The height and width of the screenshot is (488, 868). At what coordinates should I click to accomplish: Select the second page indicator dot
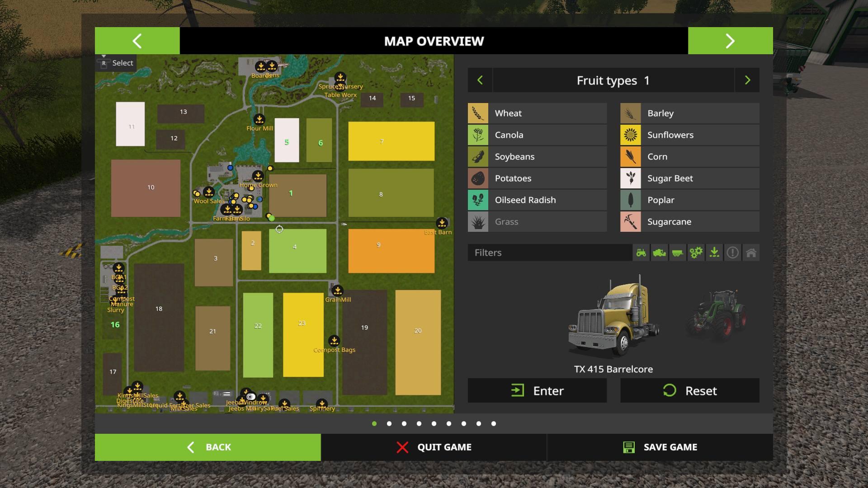[x=389, y=424]
